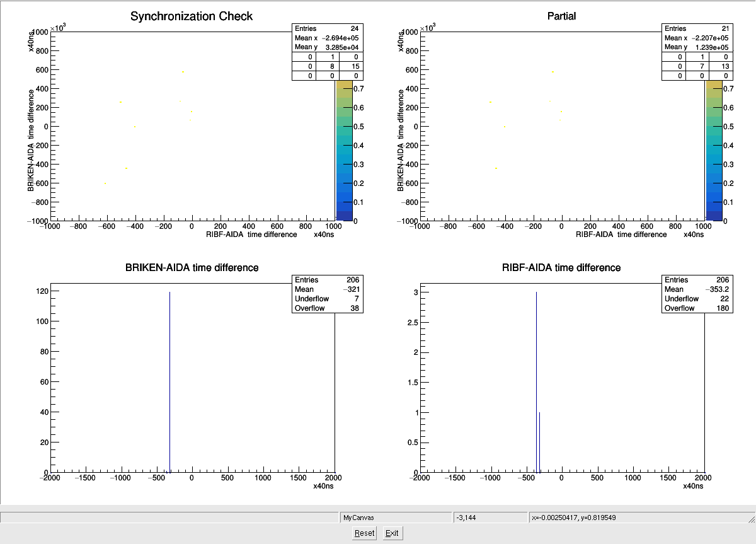The image size is (756, 544).
Task: Click the Synchronization Check color palette bar
Action: pos(344,151)
